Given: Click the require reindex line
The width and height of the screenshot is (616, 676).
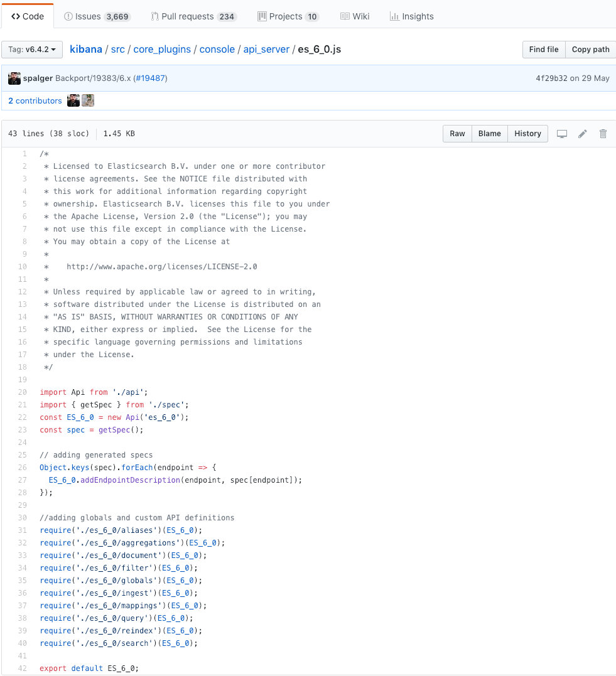Looking at the screenshot, I should coord(121,631).
